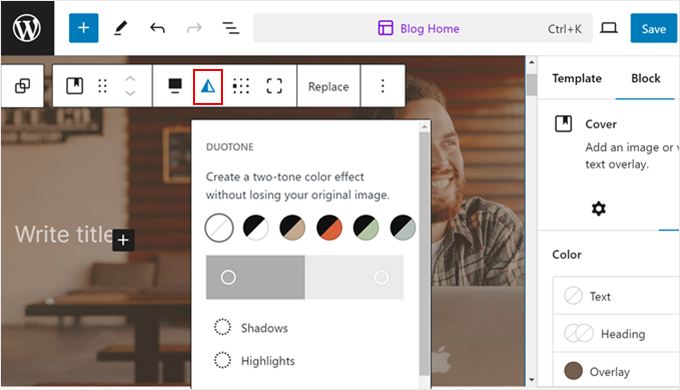Click the Cover block type icon in toolbar
680x390 pixels.
75,86
